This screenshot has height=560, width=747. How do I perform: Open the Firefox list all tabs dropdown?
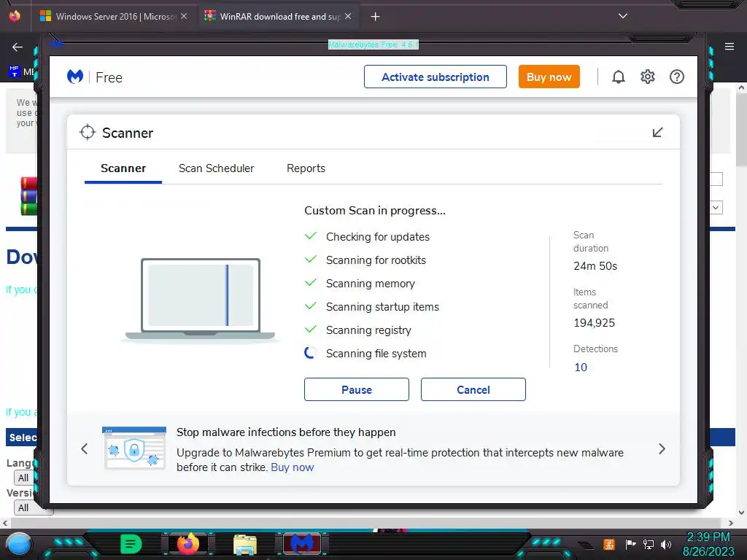[x=623, y=16]
